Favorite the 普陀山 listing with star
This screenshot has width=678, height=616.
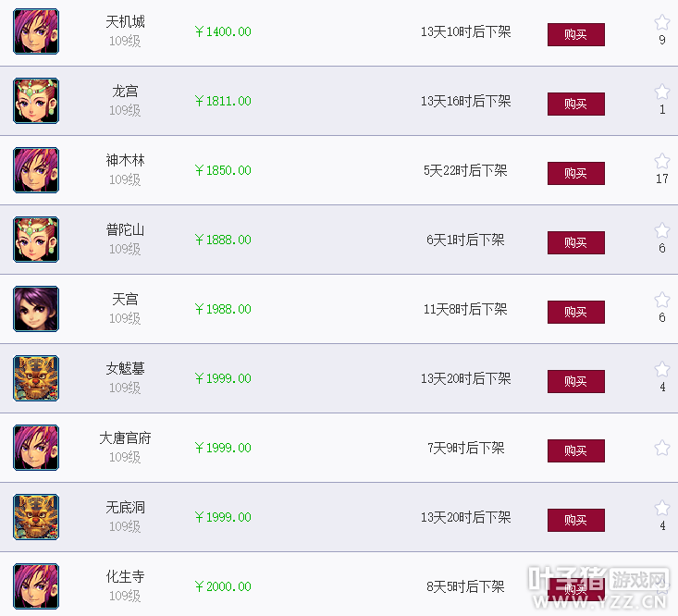[661, 230]
